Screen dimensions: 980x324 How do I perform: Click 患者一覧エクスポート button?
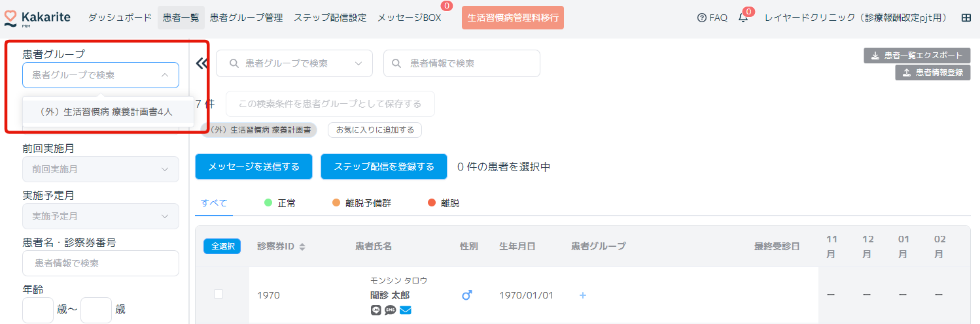pos(917,56)
